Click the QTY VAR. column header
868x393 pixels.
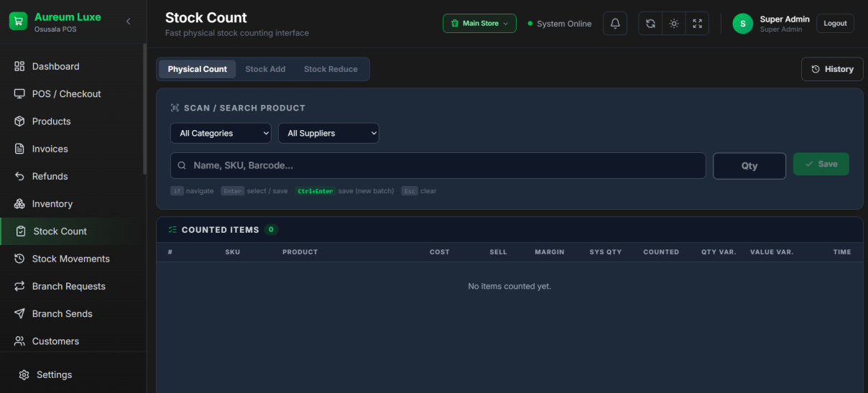coord(719,252)
